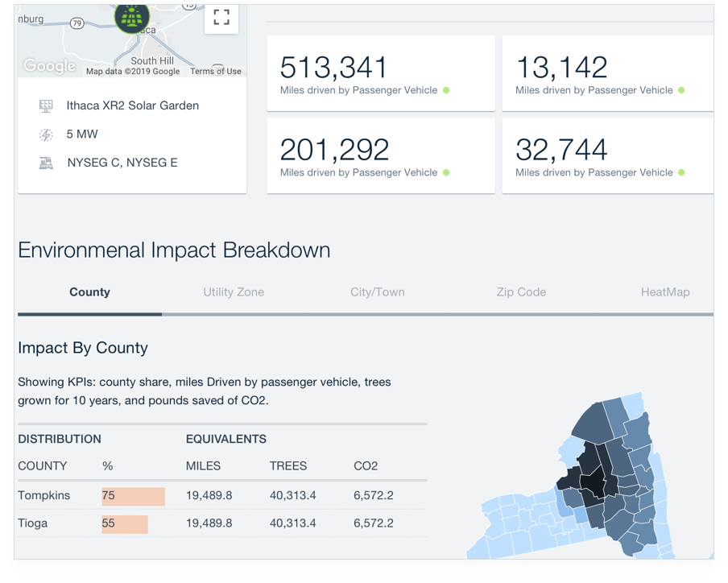The width and height of the screenshot is (728, 583).
Task: Click the Tioga 55 percent bar
Action: click(125, 523)
